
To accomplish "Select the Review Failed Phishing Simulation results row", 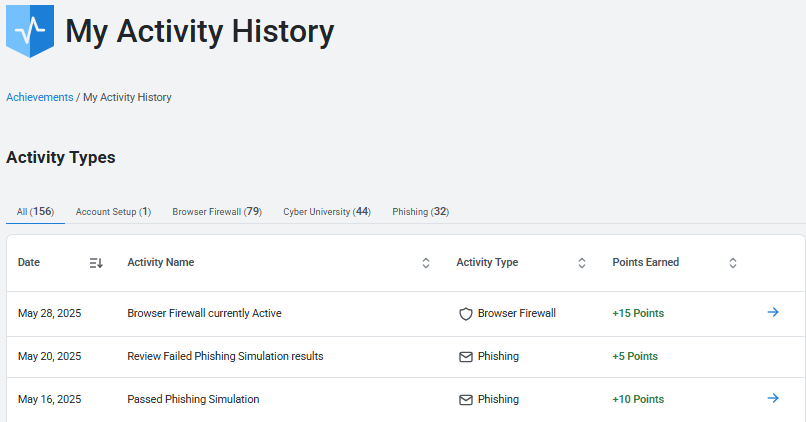I will (x=406, y=357).
